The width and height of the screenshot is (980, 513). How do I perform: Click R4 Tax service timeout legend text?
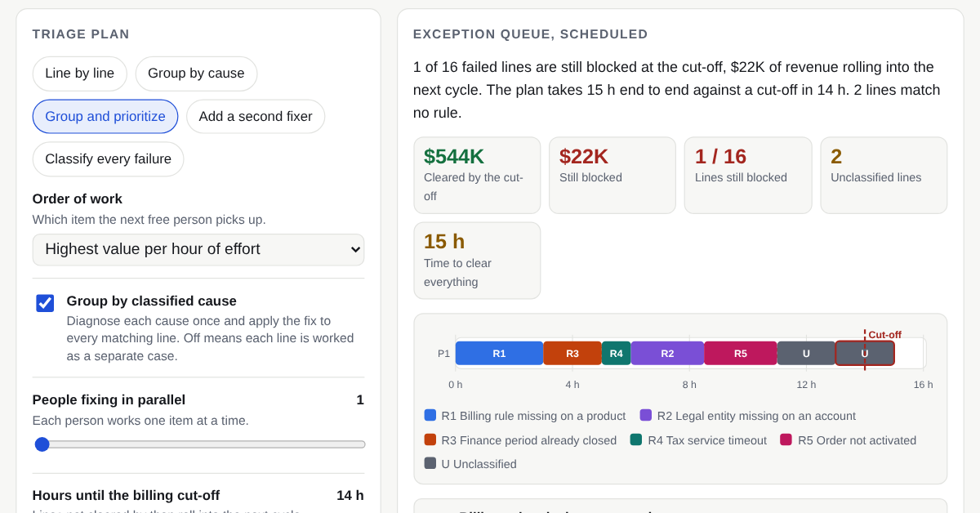tap(707, 440)
